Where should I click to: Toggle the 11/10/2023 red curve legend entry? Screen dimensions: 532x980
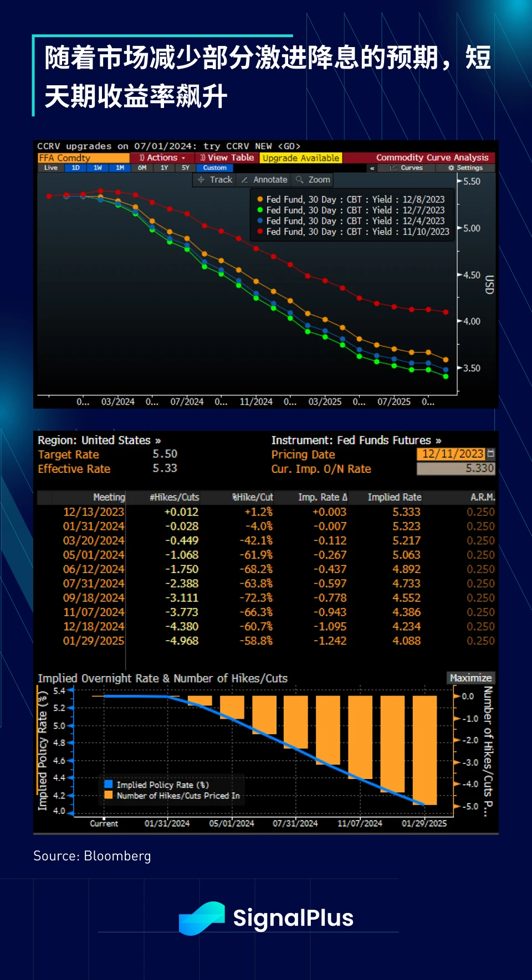point(352,232)
